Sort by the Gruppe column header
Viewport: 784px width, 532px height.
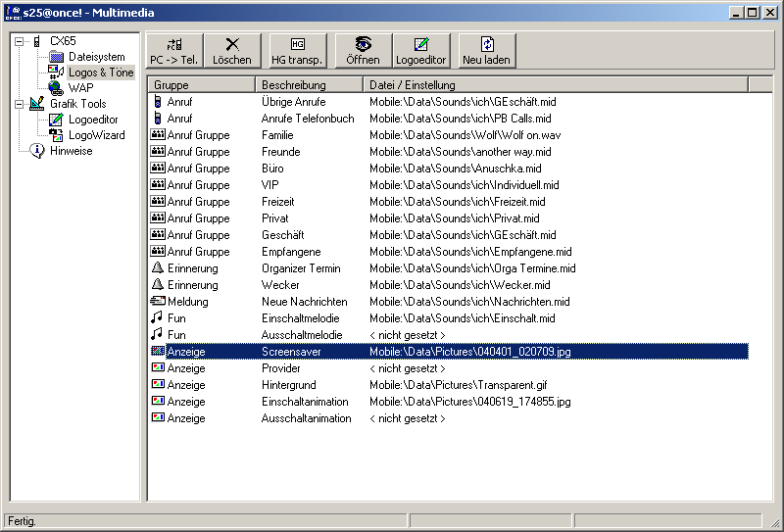coord(201,84)
